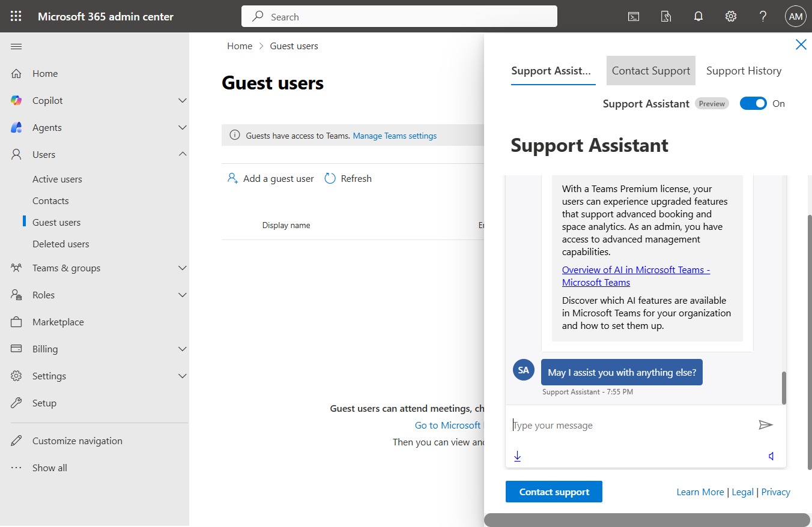The height and width of the screenshot is (527, 812).
Task: Switch to the Support History tab
Action: pos(744,71)
